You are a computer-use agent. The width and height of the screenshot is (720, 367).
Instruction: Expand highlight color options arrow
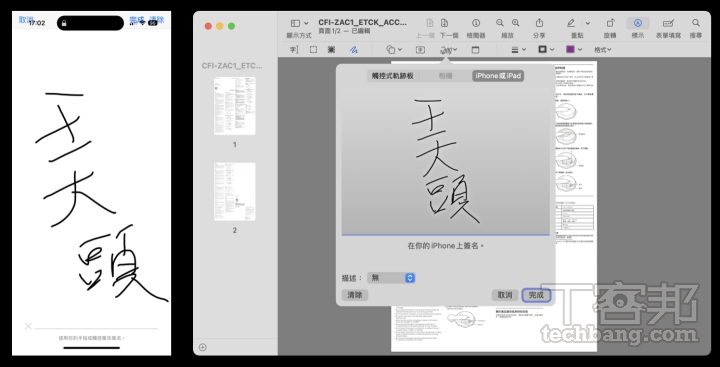click(x=588, y=23)
